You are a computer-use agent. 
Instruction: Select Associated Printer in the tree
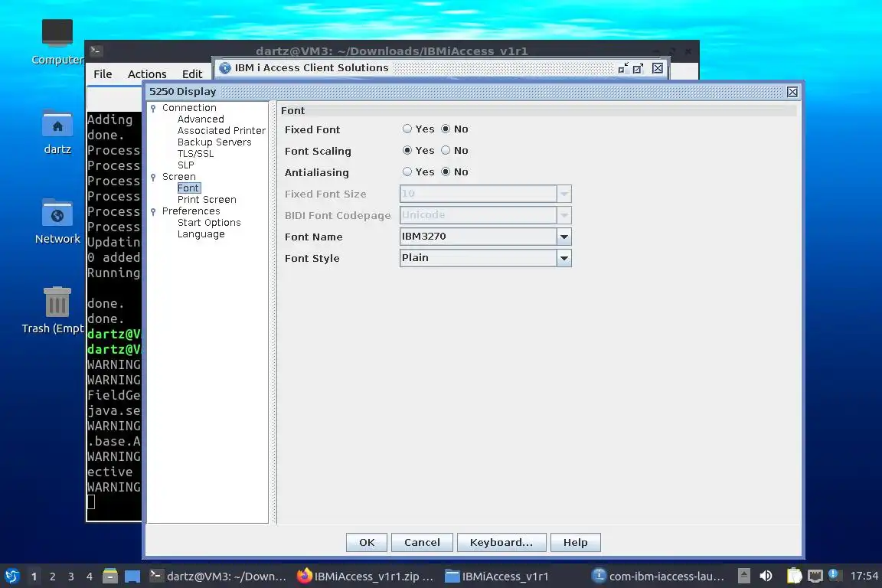pyautogui.click(x=221, y=131)
